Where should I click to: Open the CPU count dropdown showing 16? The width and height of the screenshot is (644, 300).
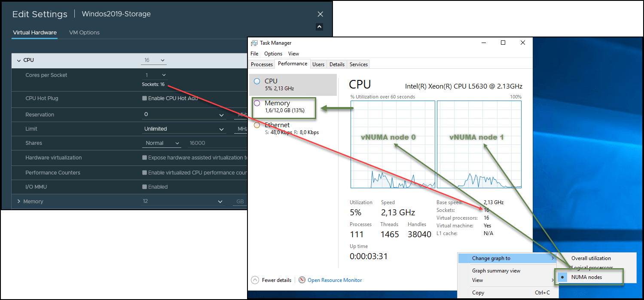153,61
